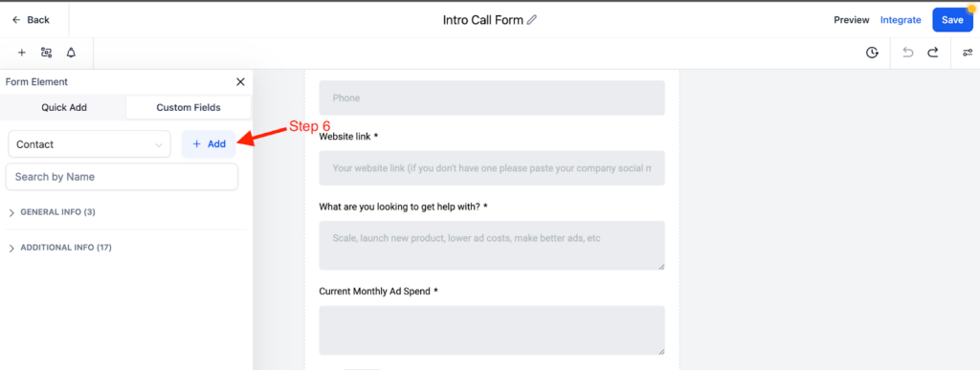
Task: Close the Form Element panel
Action: [x=240, y=81]
